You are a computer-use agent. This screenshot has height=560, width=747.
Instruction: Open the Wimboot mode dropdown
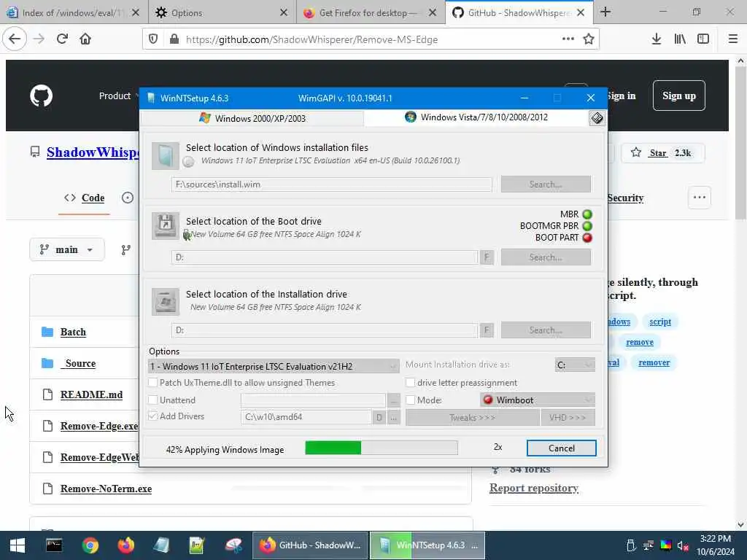point(538,400)
